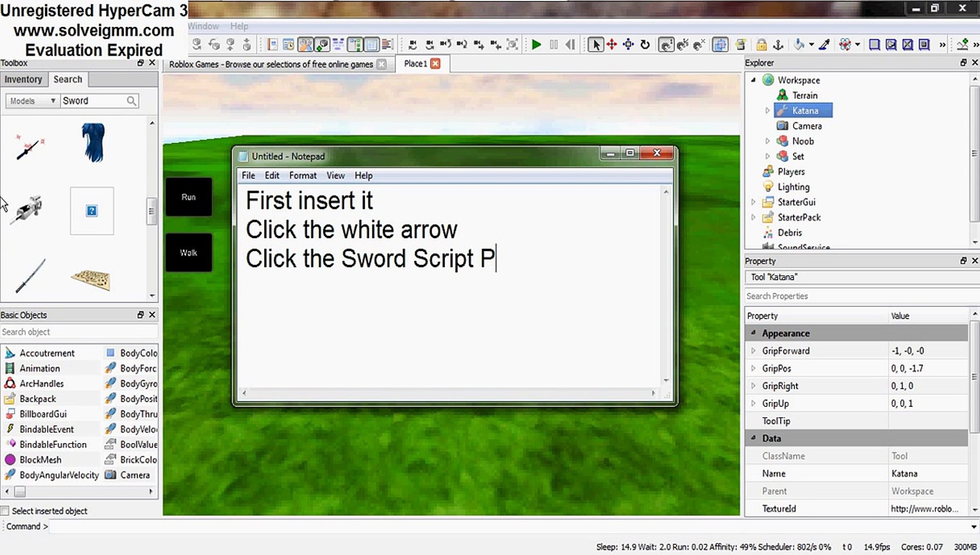980x555 pixels.
Task: Click the Katana tool icon in Explorer
Action: (782, 110)
